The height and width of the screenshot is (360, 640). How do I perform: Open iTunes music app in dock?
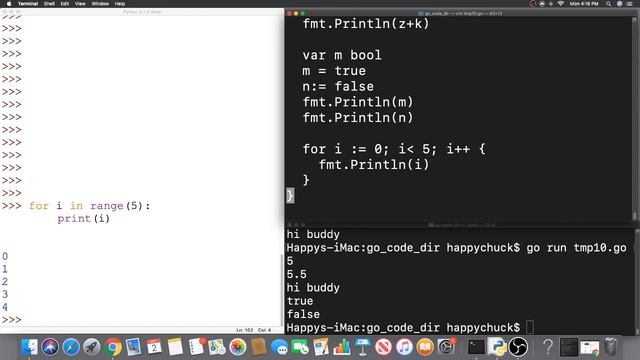click(404, 347)
